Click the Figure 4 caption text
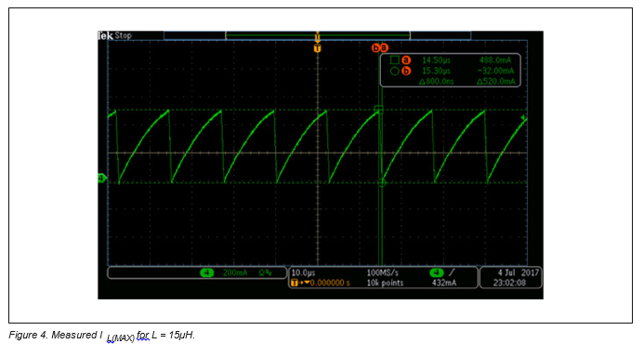This screenshot has height=344, width=644. tap(102, 336)
